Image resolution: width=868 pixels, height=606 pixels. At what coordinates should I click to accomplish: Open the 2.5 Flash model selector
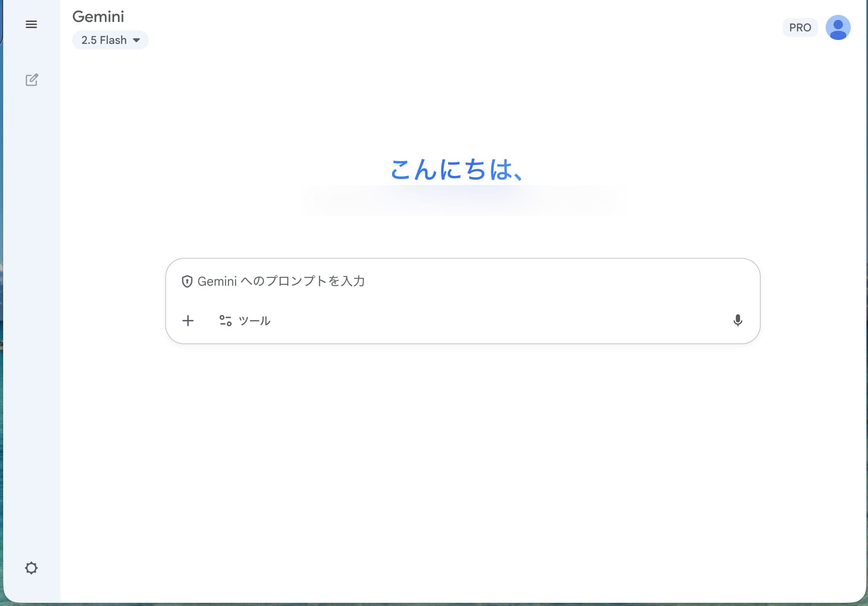tap(104, 40)
